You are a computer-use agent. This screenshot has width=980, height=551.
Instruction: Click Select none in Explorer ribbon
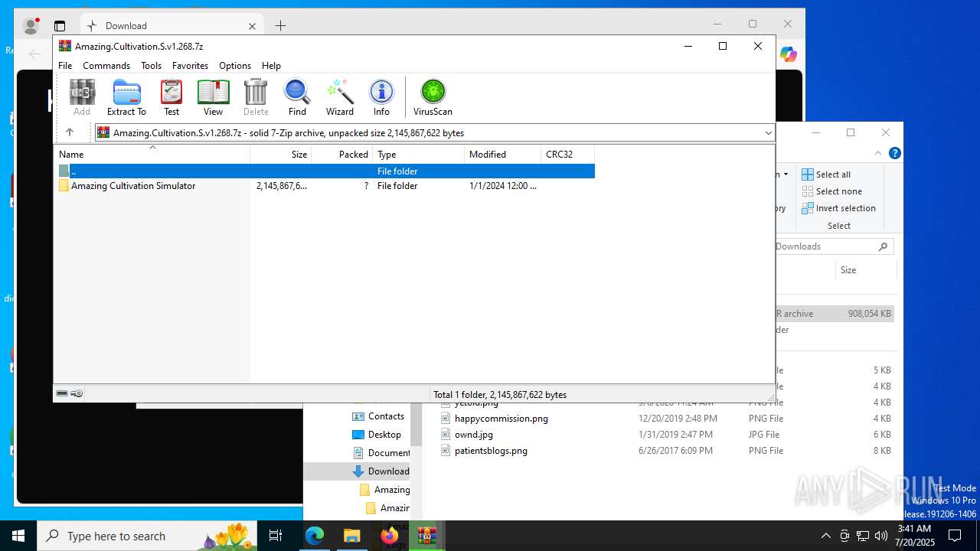click(831, 191)
